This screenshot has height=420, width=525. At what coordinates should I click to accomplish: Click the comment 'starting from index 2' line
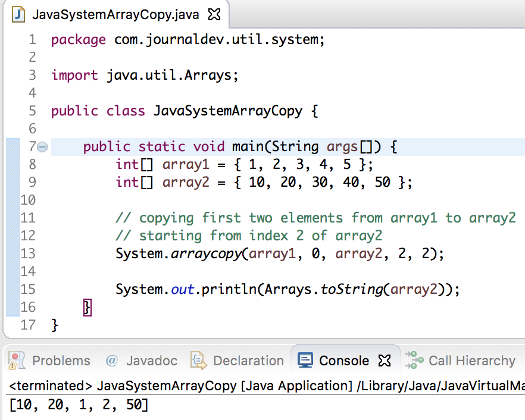pyautogui.click(x=249, y=236)
